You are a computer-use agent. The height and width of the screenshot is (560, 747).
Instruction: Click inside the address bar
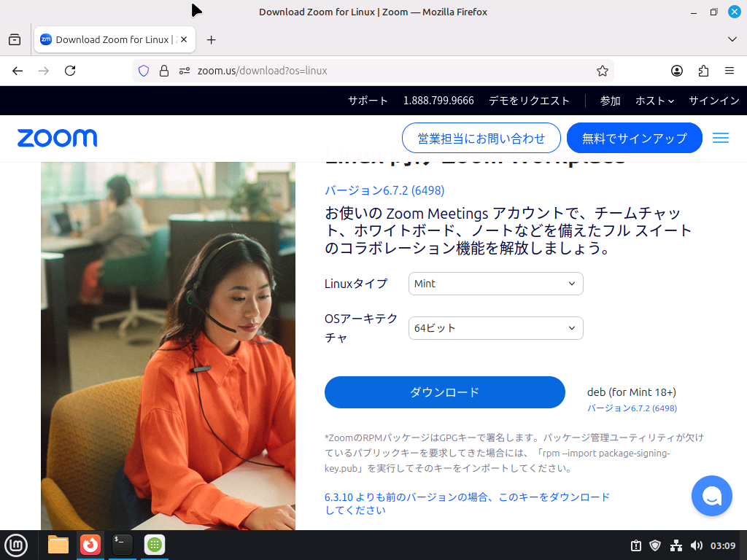click(365, 71)
